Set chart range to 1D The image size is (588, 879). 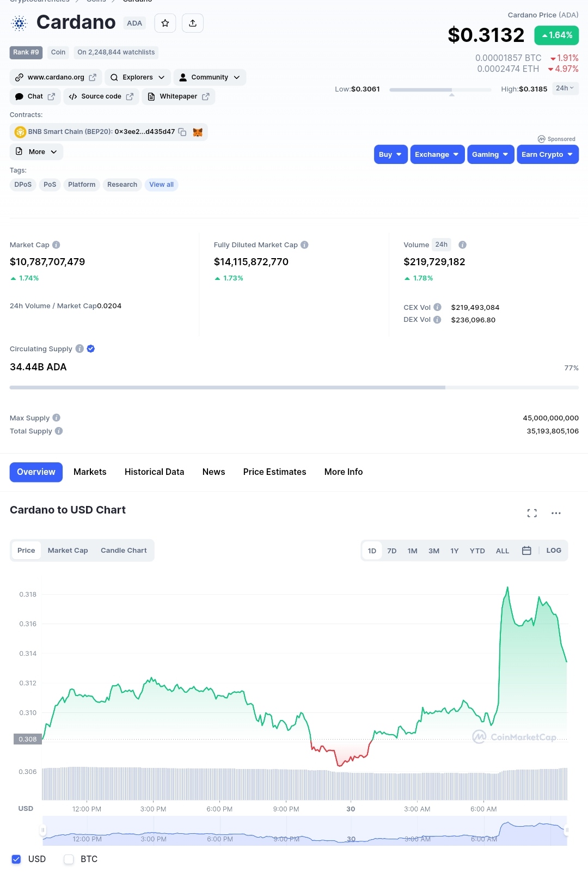point(372,551)
